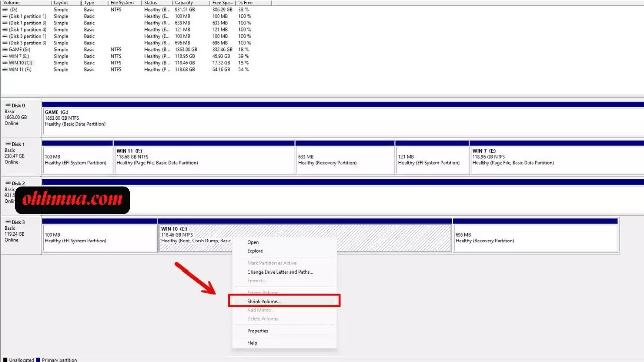Select the Disk 3 header panel
This screenshot has width=644, height=362.
[x=21, y=235]
